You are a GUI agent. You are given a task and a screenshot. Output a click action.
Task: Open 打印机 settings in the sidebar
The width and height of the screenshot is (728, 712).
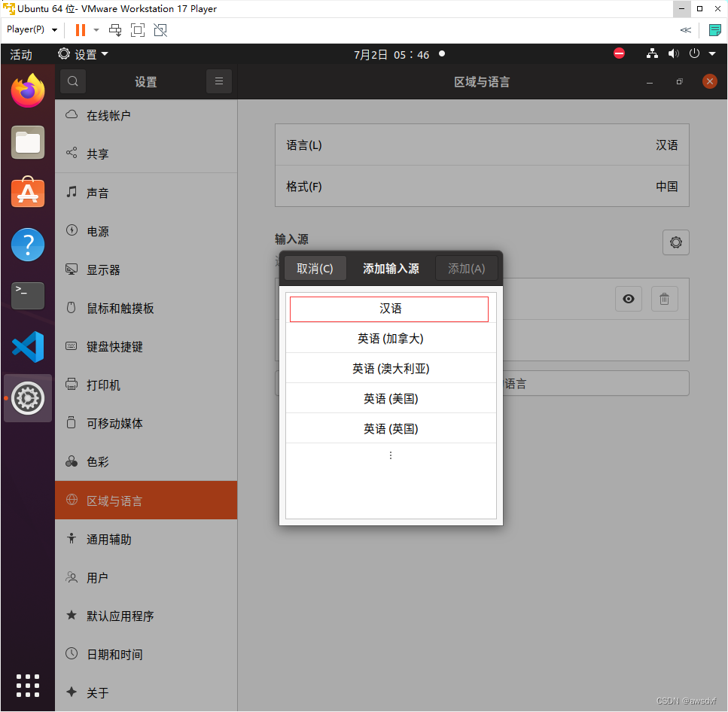146,385
